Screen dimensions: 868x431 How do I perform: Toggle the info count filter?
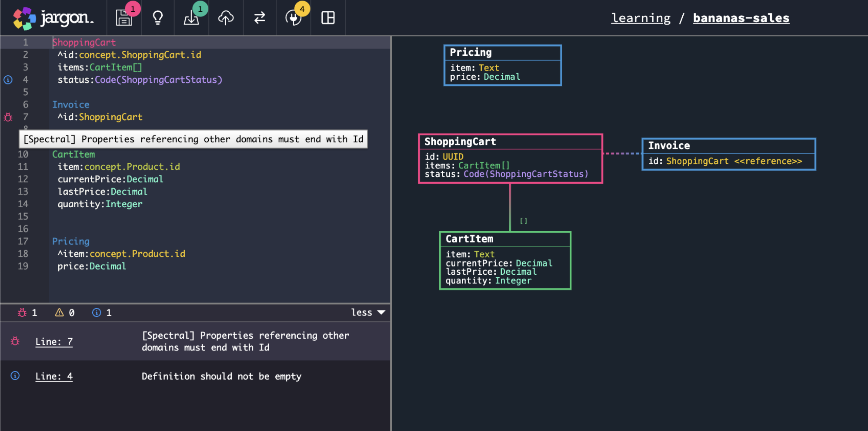[102, 313]
